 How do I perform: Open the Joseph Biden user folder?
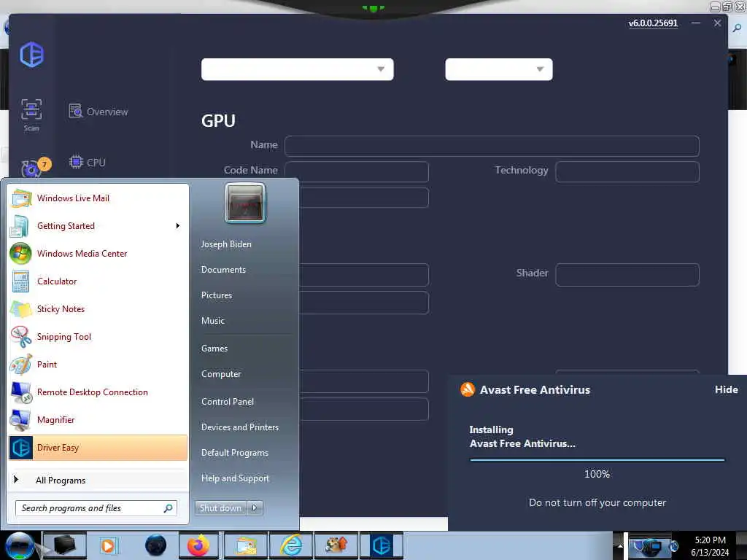tap(226, 244)
